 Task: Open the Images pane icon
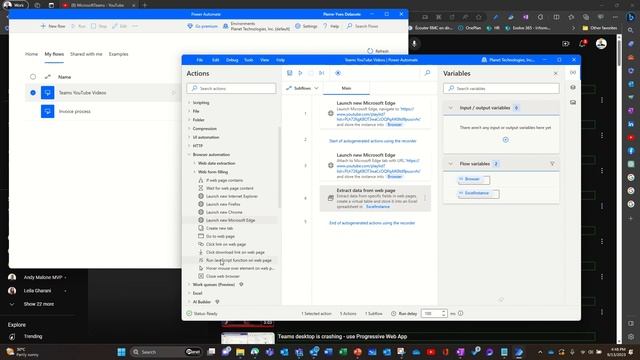[573, 102]
